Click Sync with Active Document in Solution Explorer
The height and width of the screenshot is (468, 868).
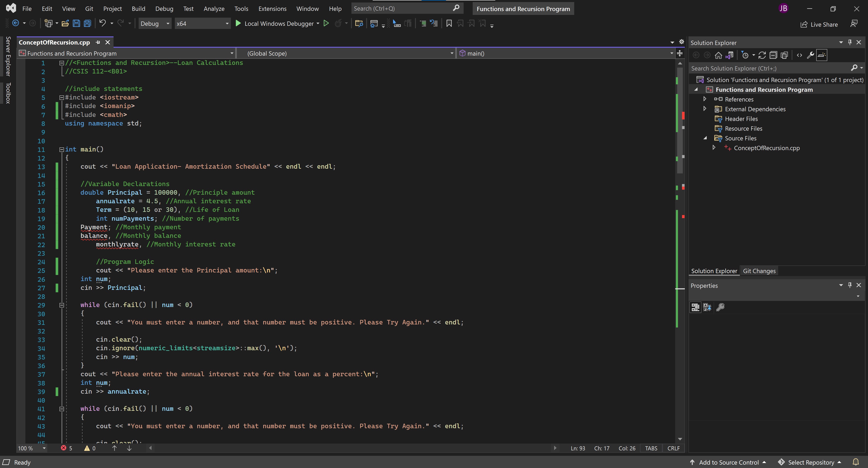coord(762,55)
